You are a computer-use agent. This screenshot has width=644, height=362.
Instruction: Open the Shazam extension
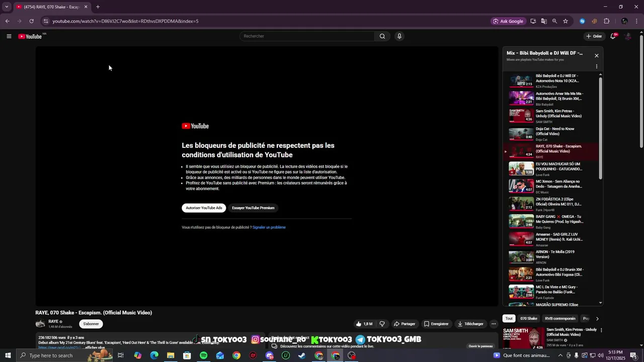(x=582, y=21)
